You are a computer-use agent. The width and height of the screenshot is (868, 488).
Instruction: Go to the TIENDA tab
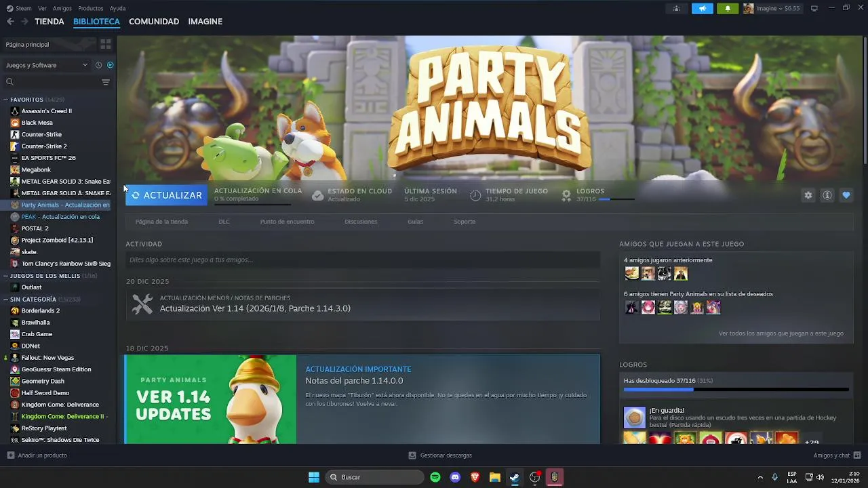[x=50, y=22]
